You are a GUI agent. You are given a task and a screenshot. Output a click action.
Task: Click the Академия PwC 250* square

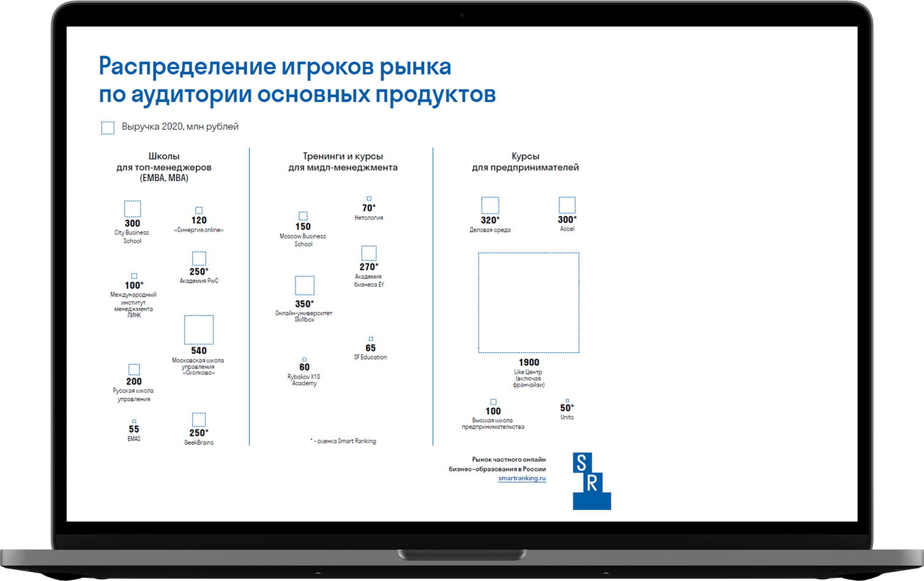pyautogui.click(x=199, y=258)
